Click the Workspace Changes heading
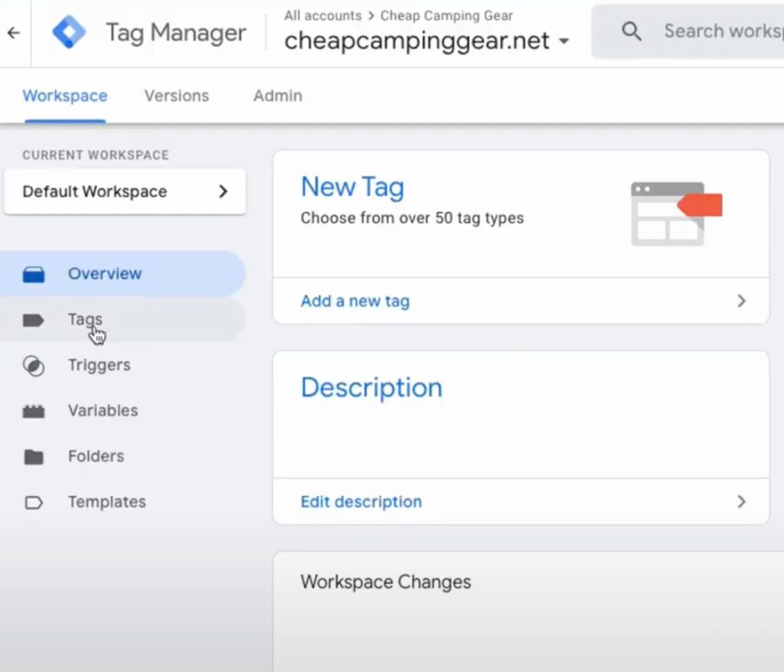The width and height of the screenshot is (784, 672). click(386, 582)
